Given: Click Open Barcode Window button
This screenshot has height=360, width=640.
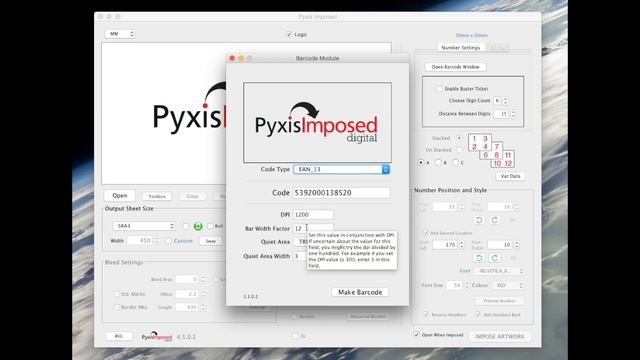Looking at the screenshot, I should [x=456, y=67].
